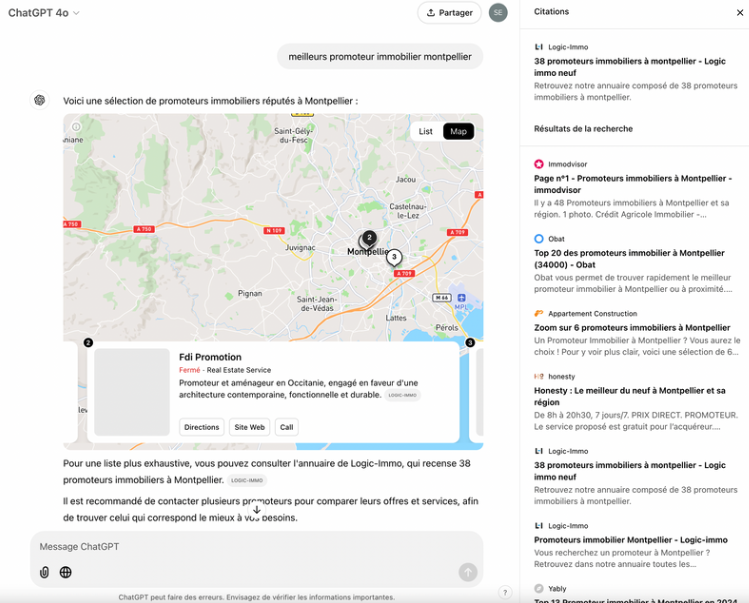Click the Partager share button
The height and width of the screenshot is (603, 749).
click(449, 13)
